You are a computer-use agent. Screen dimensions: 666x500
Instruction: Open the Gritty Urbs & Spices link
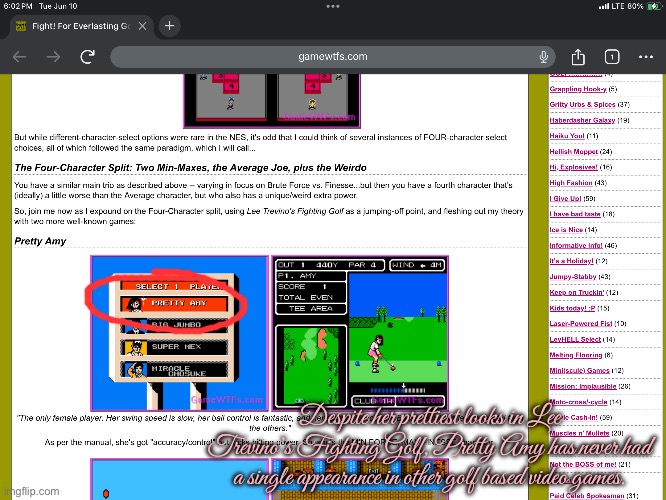pyautogui.click(x=582, y=105)
